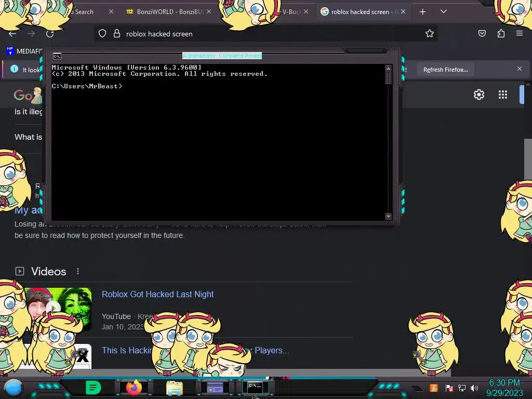The width and height of the screenshot is (532, 399).
Task: Open the Pocket save icon
Action: click(x=482, y=33)
